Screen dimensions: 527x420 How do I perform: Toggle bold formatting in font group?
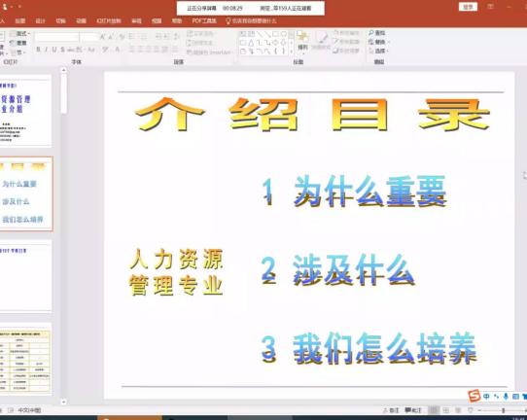38,50
